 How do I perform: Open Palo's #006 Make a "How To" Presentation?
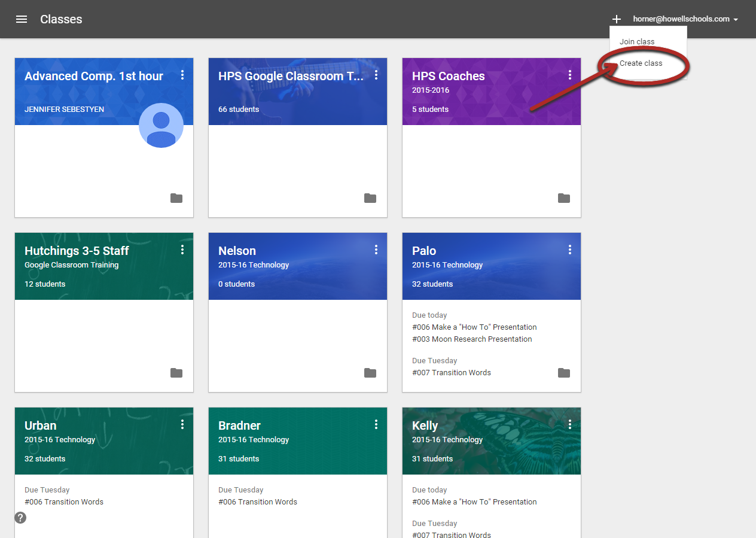(474, 327)
